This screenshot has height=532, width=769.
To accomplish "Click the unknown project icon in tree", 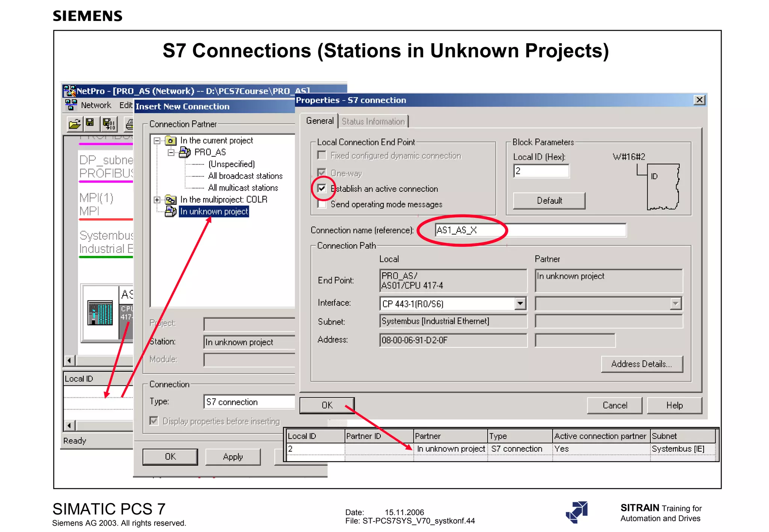I will pyautogui.click(x=171, y=212).
